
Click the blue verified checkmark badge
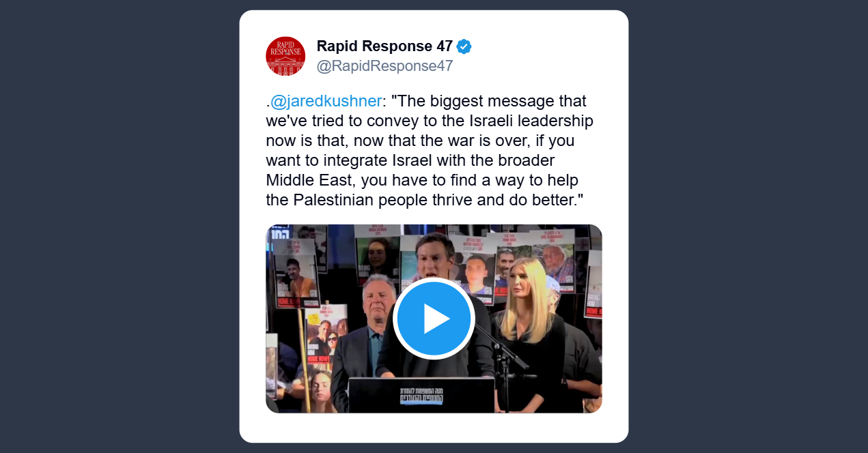point(464,46)
